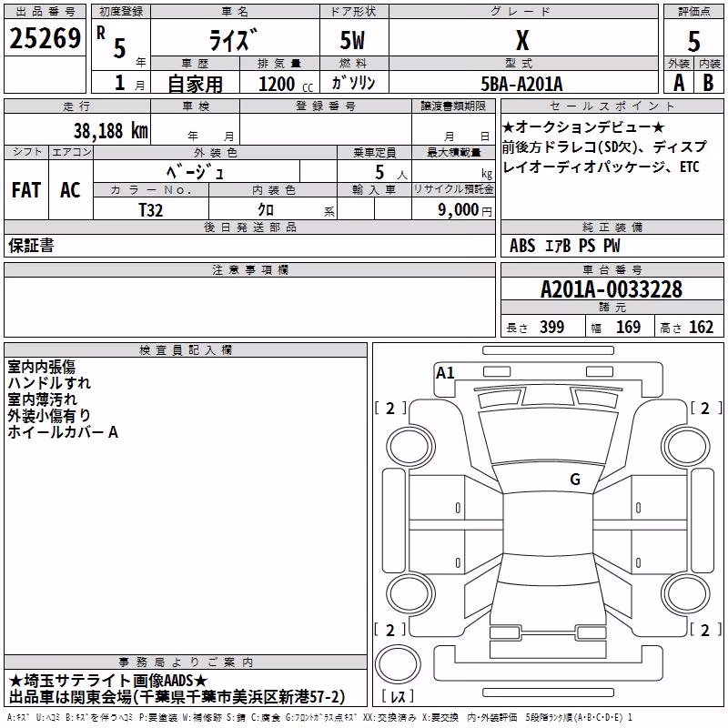
Task: Click the ★オークションデビュー★ sales point line
Action: 583,126
